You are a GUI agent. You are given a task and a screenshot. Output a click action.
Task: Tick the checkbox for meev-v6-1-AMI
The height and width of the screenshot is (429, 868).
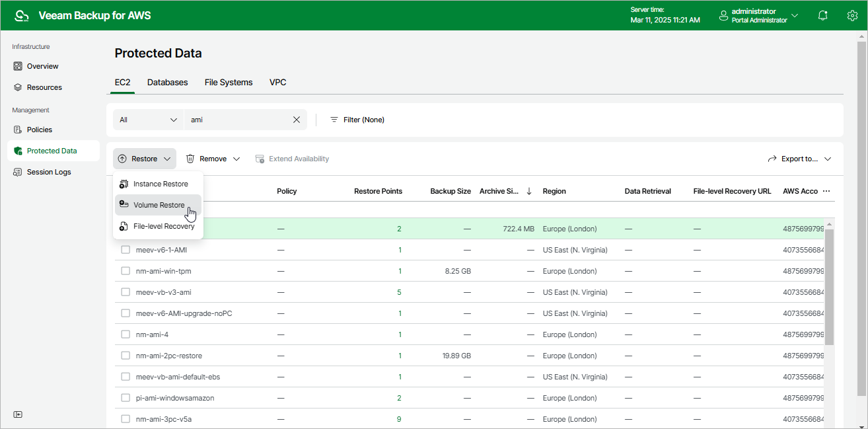coord(126,250)
